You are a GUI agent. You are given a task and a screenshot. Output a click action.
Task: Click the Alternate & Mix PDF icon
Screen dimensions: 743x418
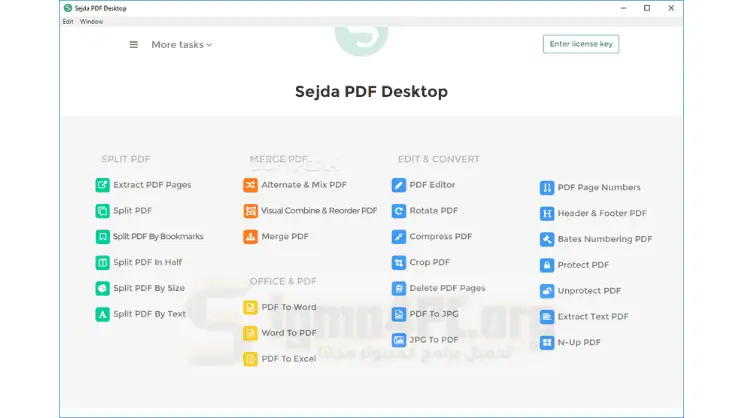coord(251,185)
